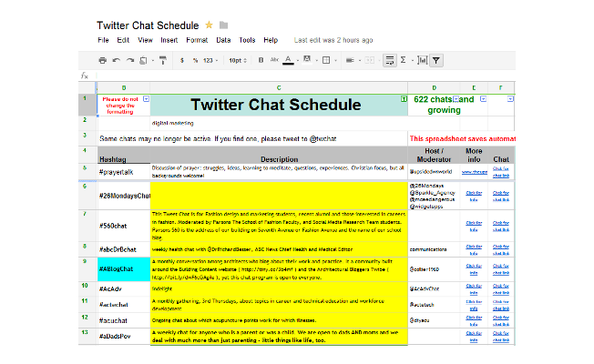
Task: Open the dropdown arrow beside Sigma
Action: (x=412, y=61)
